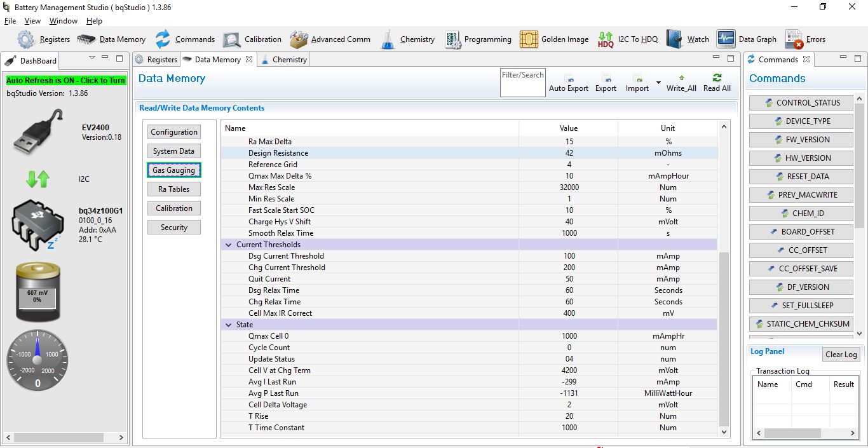Send the DEVICE_TYPE command

[802, 121]
